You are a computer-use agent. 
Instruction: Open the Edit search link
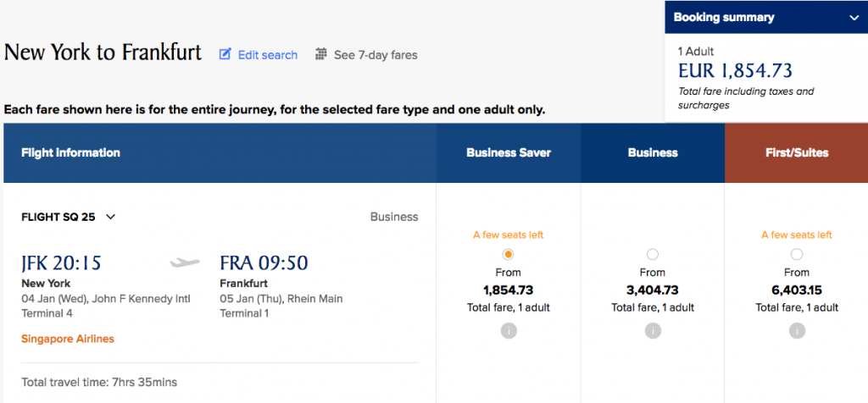(267, 54)
